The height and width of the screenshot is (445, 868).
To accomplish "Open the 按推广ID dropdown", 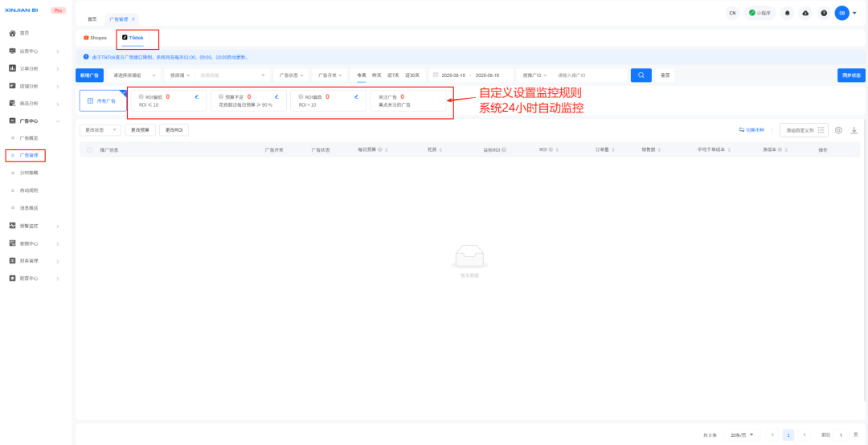I will pyautogui.click(x=534, y=76).
